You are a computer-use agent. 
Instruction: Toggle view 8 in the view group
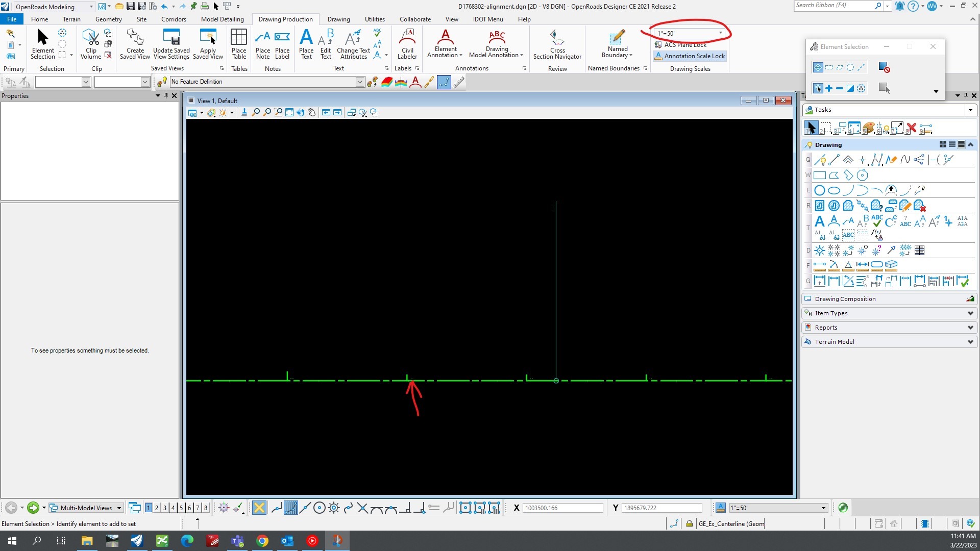[206, 508]
